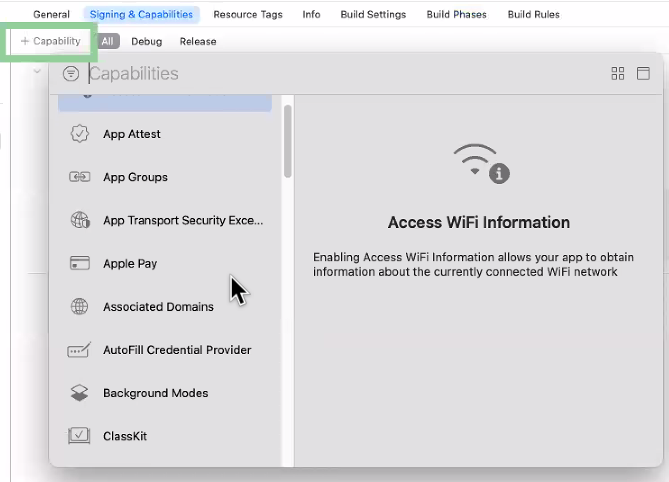Click the ClassKit checkmark icon
Screen dimensions: 669x482
click(79, 436)
